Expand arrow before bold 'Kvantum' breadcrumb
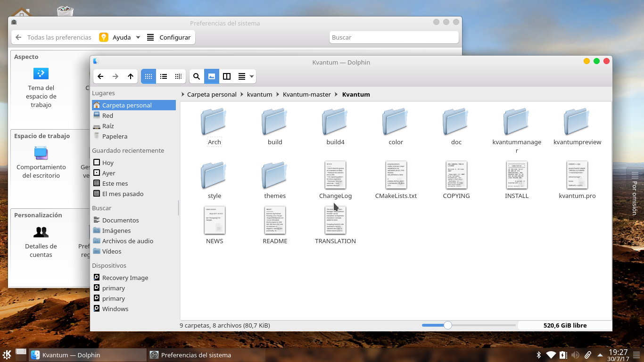644x362 pixels. [x=337, y=94]
